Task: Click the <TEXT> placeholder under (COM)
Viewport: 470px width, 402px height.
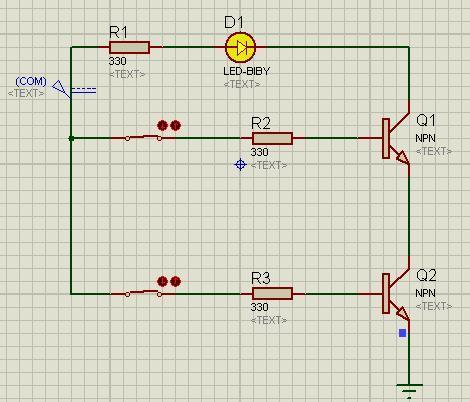Action: [26, 93]
